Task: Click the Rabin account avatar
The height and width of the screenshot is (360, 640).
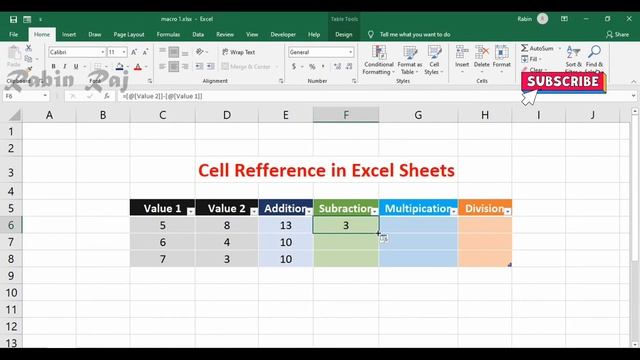Action: 542,19
